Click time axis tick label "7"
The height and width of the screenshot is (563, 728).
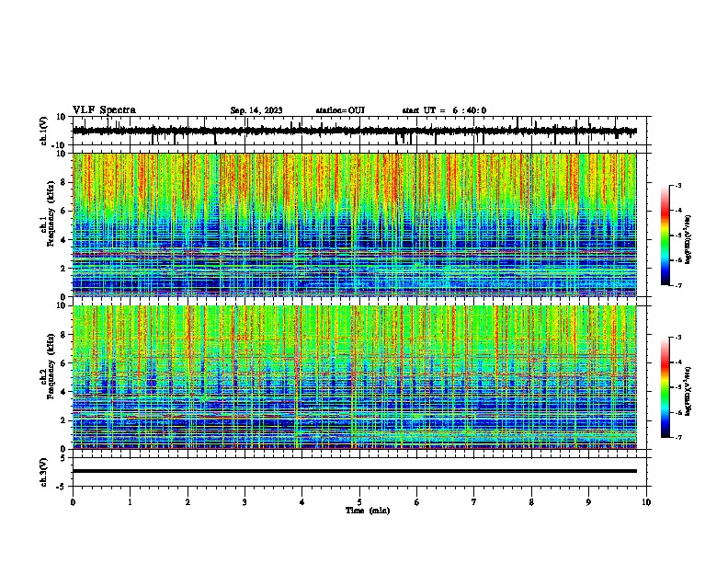(474, 502)
